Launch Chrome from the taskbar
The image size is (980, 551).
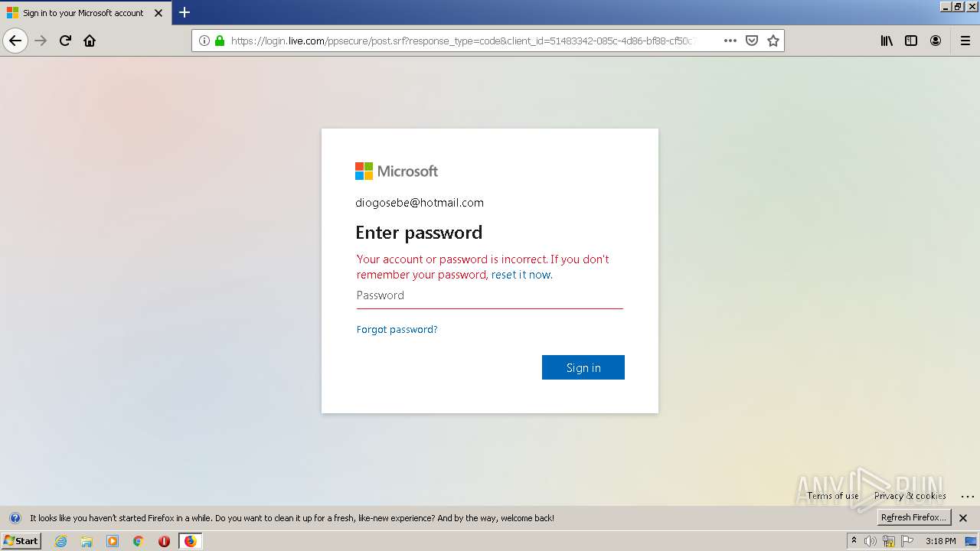tap(139, 541)
